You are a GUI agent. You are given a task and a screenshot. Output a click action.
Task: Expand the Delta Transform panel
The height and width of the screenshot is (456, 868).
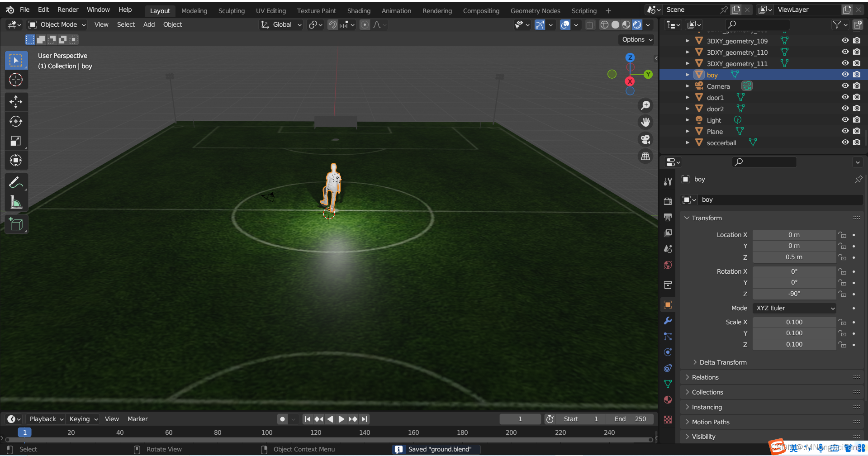723,362
